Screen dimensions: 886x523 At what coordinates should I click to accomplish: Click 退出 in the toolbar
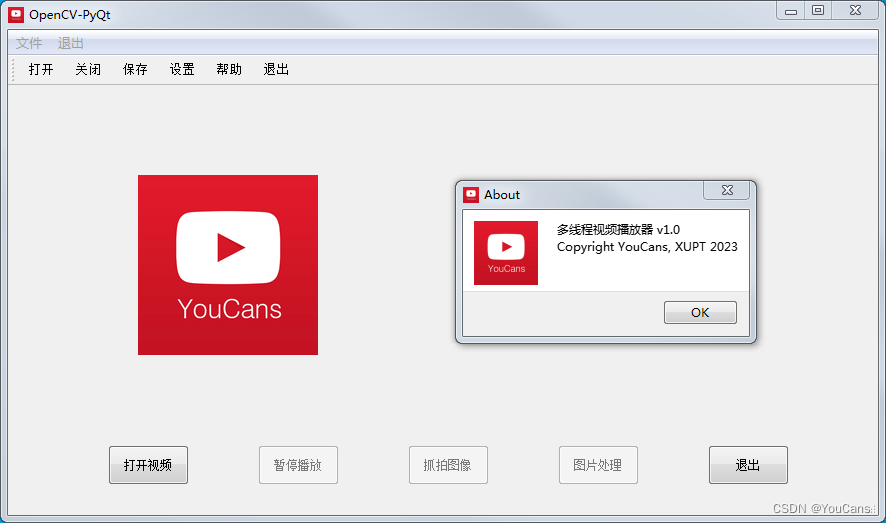[x=276, y=69]
